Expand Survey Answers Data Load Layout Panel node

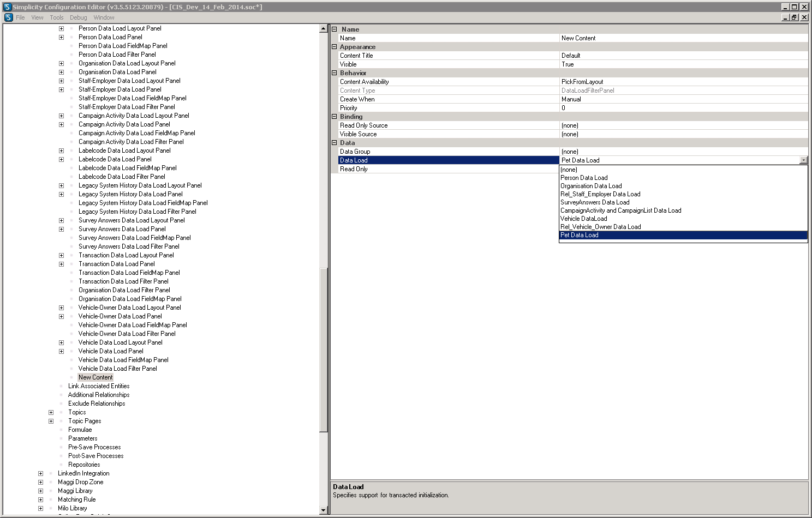pos(61,220)
